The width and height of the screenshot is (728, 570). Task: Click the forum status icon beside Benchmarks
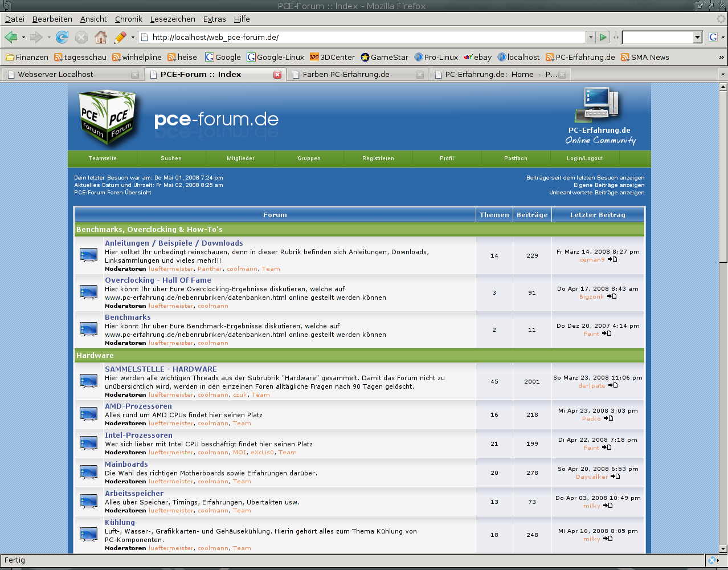[88, 329]
